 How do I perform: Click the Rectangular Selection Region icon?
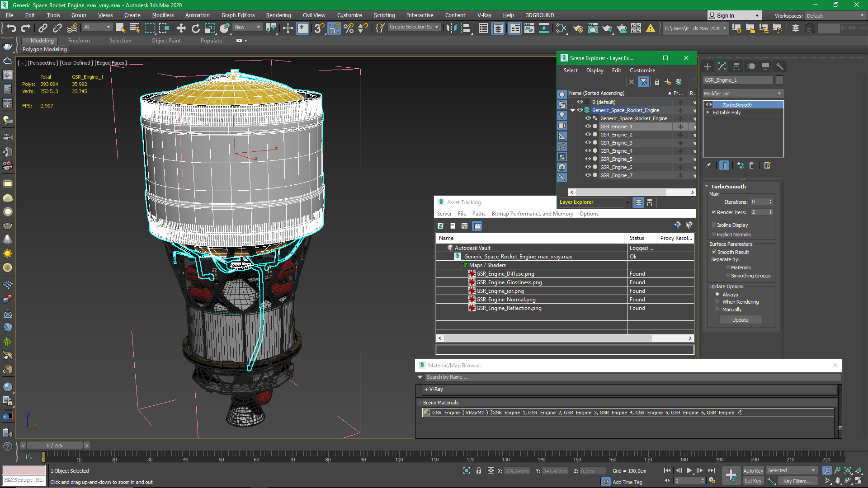[149, 28]
